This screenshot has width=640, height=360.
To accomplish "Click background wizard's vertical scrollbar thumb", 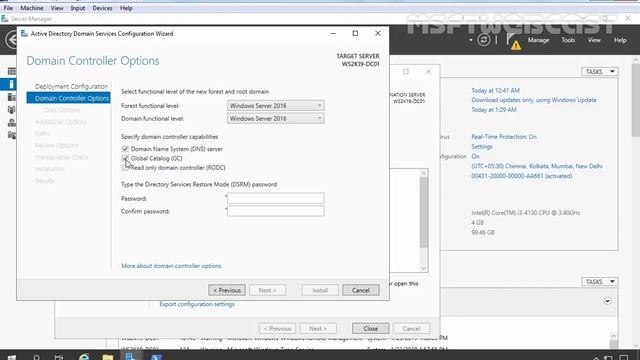I will pos(424,212).
